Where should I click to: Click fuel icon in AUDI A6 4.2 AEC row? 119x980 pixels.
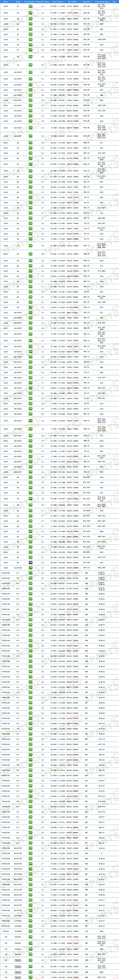pos(31,292)
